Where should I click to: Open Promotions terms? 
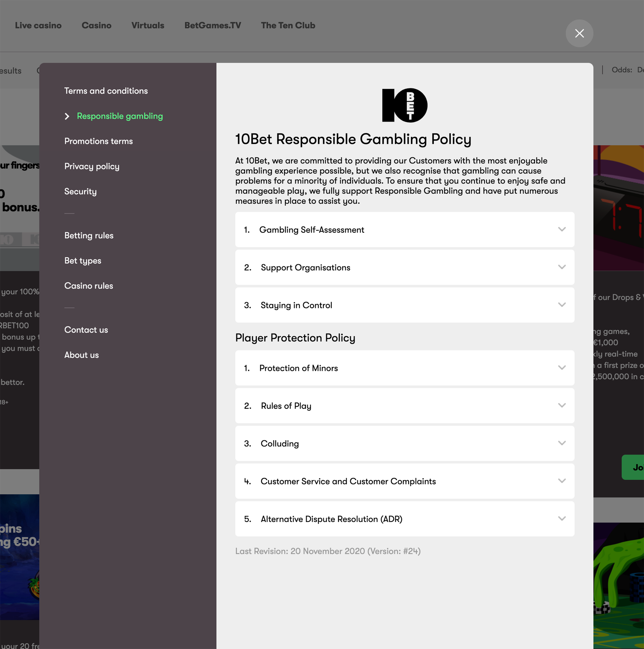[x=99, y=141]
